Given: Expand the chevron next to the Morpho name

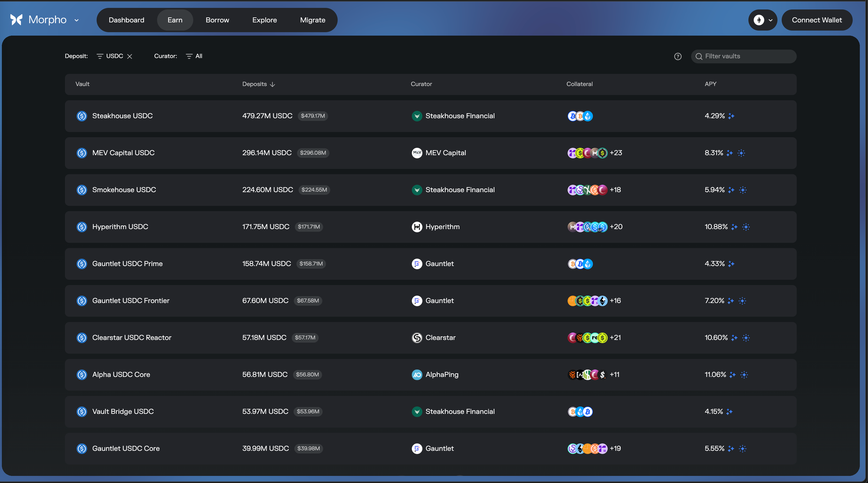Looking at the screenshot, I should [77, 20].
